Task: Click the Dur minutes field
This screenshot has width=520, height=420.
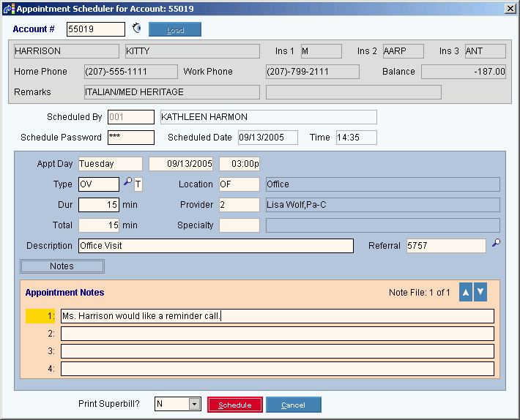Action: click(99, 205)
